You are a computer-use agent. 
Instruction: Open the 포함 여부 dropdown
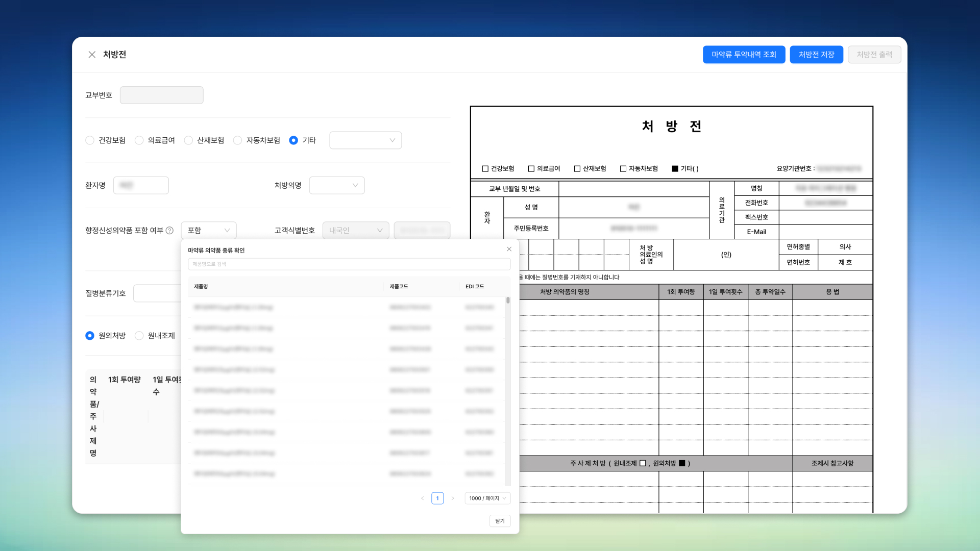coord(209,231)
